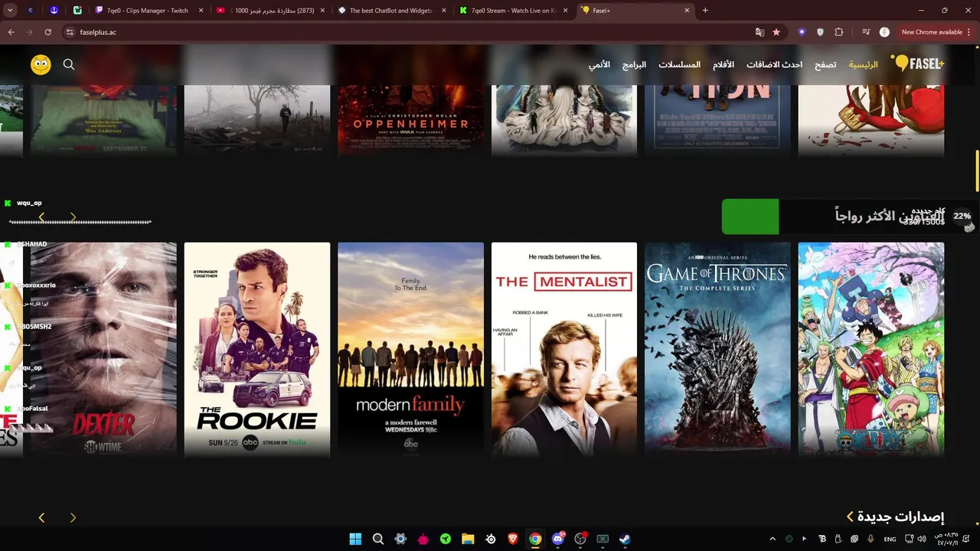Click the green 22% goal progress bar

(x=750, y=217)
